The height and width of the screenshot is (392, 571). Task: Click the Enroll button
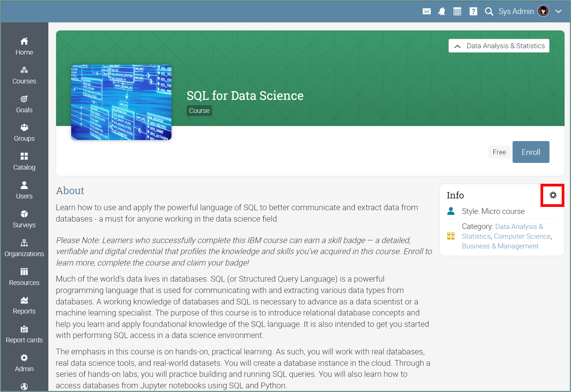coord(531,152)
